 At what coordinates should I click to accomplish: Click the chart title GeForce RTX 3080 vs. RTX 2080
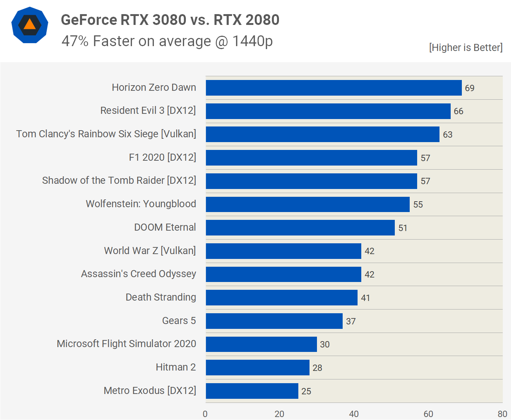(170, 20)
